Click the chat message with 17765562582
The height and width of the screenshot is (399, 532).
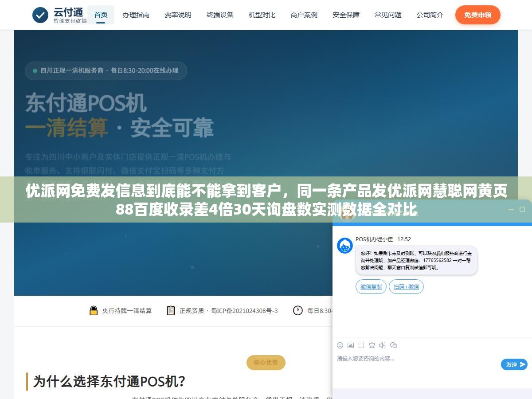coord(416,260)
